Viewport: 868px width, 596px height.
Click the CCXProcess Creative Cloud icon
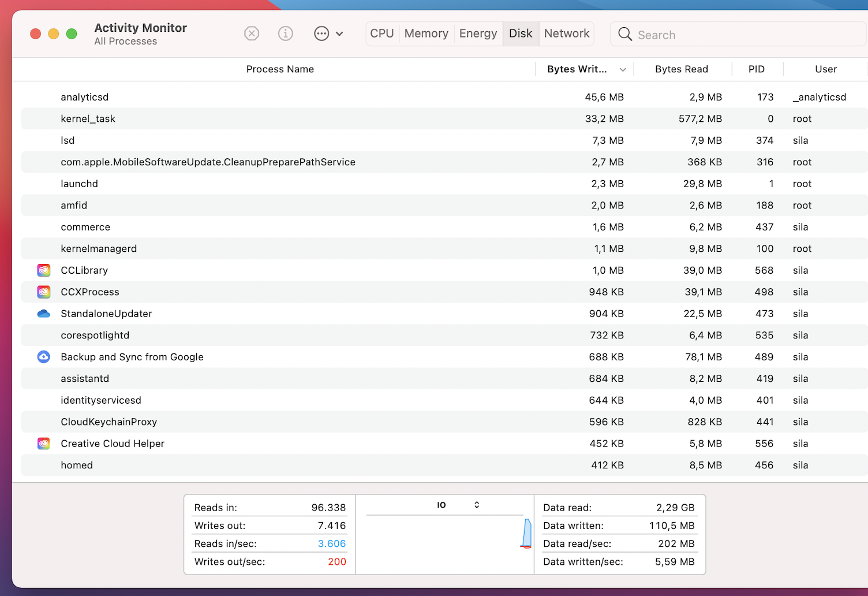44,292
